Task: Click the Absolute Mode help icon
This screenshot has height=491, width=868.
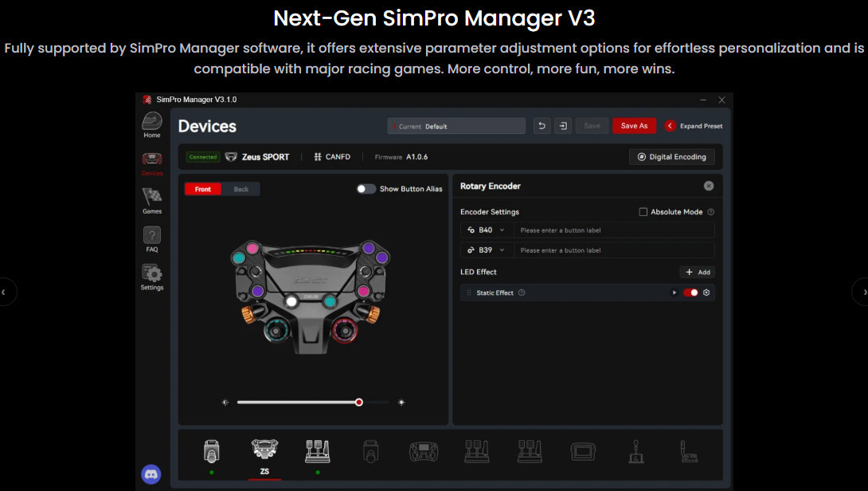Action: 711,212
